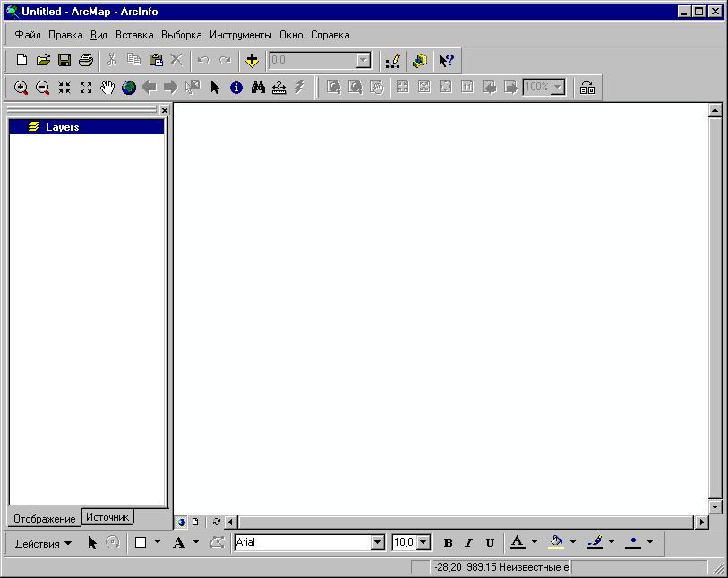Click the marker color dot swatch

click(633, 542)
